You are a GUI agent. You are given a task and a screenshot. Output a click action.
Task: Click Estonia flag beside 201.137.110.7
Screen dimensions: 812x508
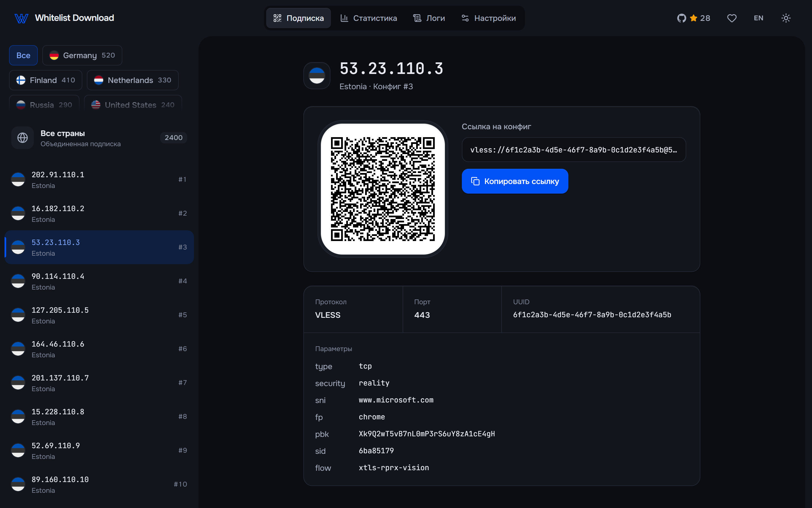click(18, 383)
